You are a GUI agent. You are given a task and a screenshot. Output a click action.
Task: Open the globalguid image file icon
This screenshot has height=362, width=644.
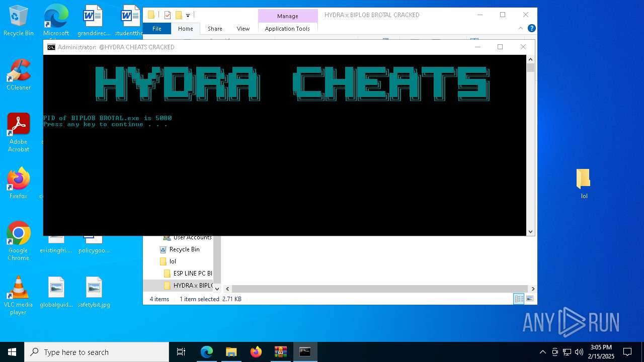click(56, 292)
